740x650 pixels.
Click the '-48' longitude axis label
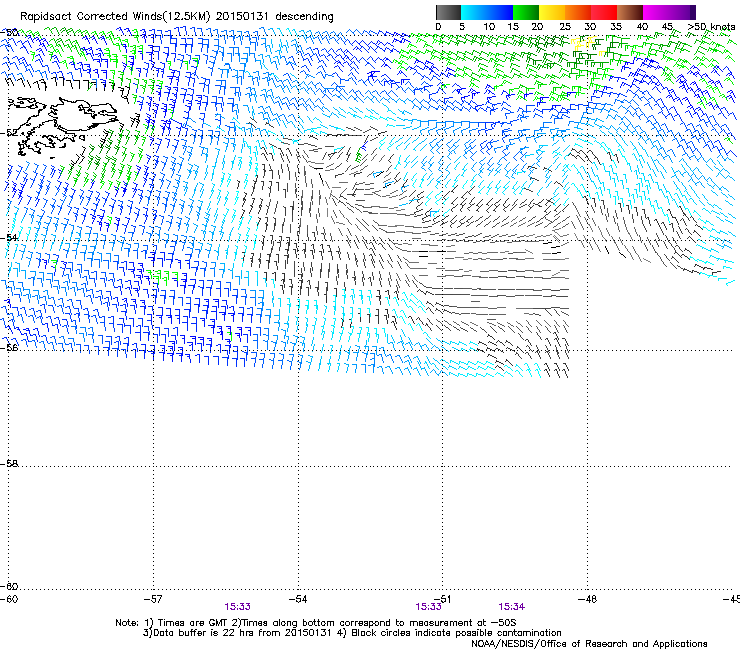click(x=588, y=599)
